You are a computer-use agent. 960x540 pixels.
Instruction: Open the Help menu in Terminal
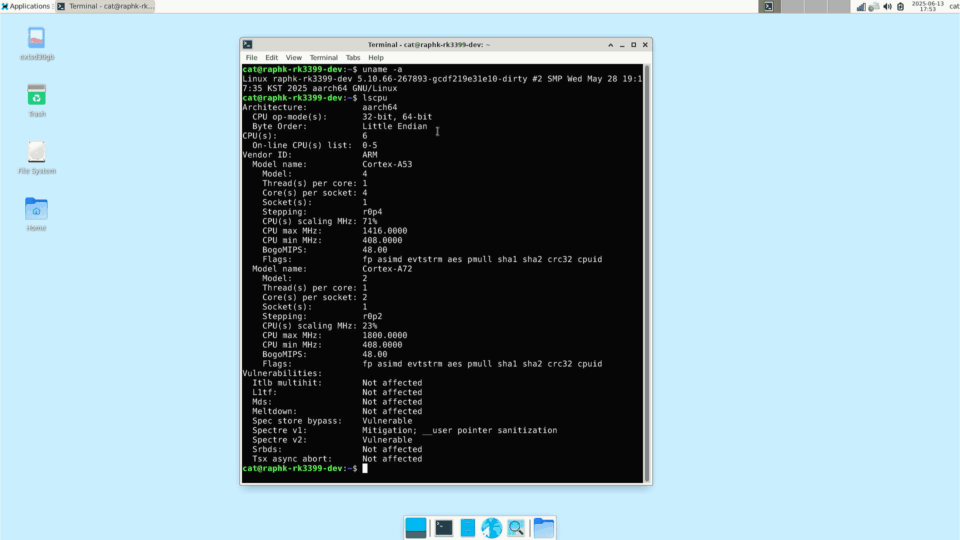coord(376,58)
